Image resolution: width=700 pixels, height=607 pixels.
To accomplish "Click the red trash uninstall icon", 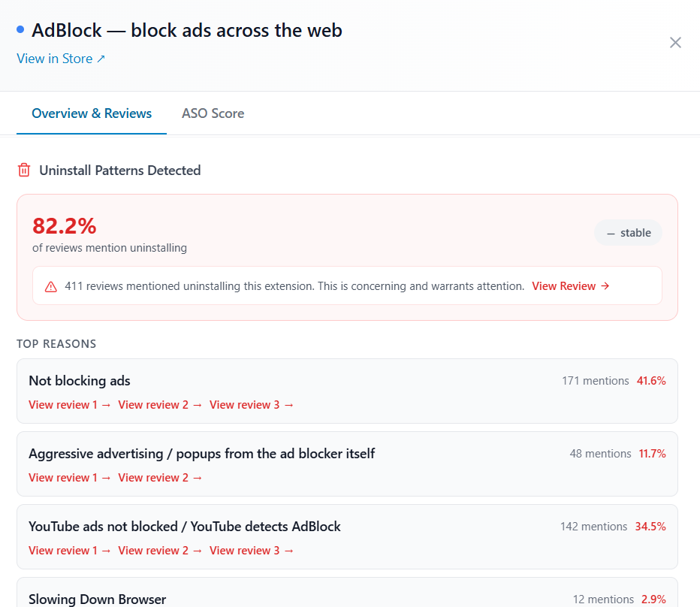I will click(24, 171).
